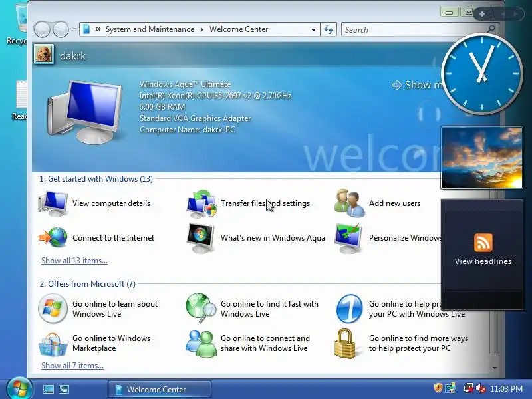Minimize the Welcome Center window
Viewport: 532px width, 399px height.
[450, 13]
